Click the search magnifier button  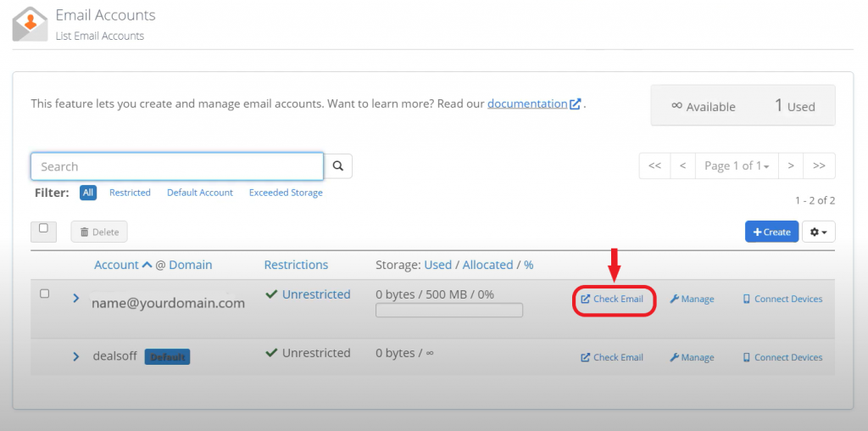pos(338,166)
